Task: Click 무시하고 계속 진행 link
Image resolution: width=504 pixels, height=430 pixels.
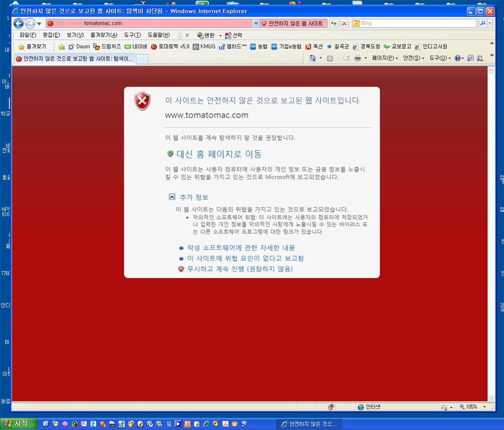Action: (240, 269)
